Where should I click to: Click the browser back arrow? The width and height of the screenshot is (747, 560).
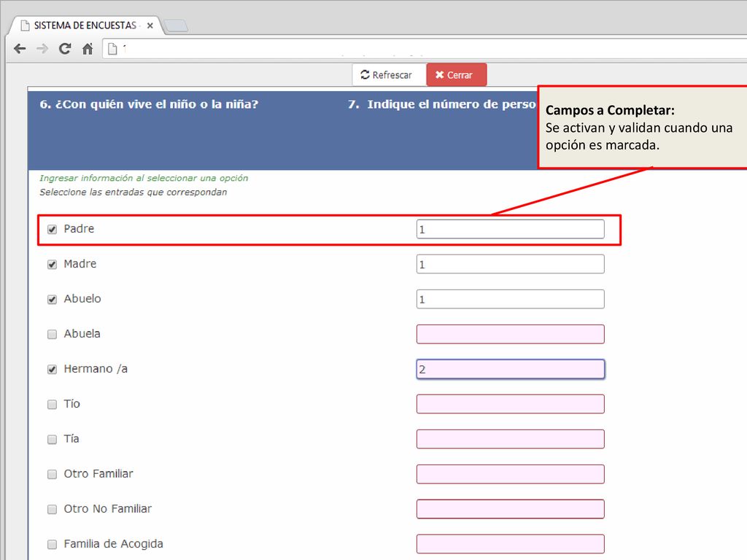click(x=20, y=49)
